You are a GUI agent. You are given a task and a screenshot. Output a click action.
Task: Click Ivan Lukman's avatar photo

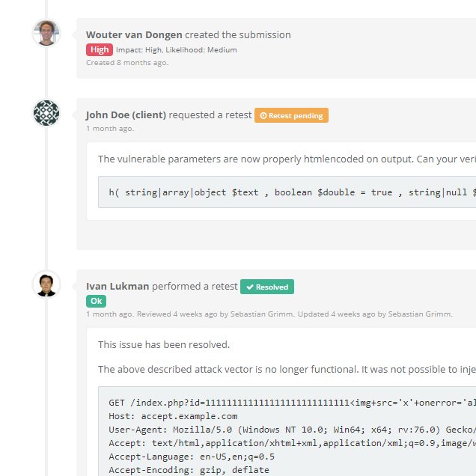tap(46, 284)
